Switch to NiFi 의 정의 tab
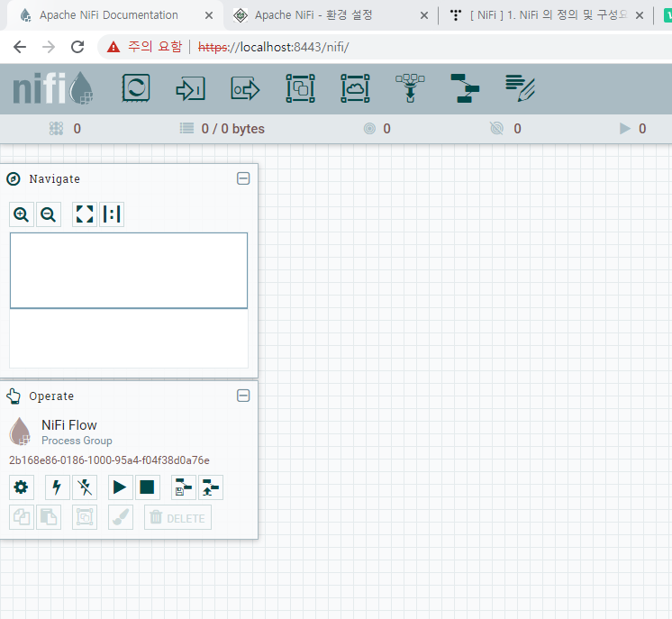This screenshot has height=619, width=672. [548, 15]
